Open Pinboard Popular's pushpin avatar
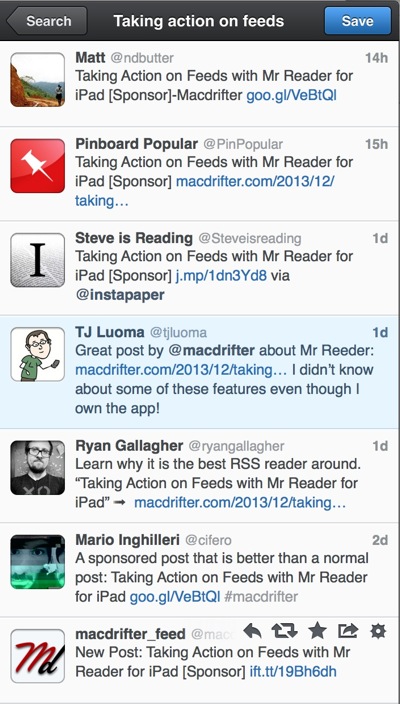This screenshot has height=704, width=400. (38, 166)
